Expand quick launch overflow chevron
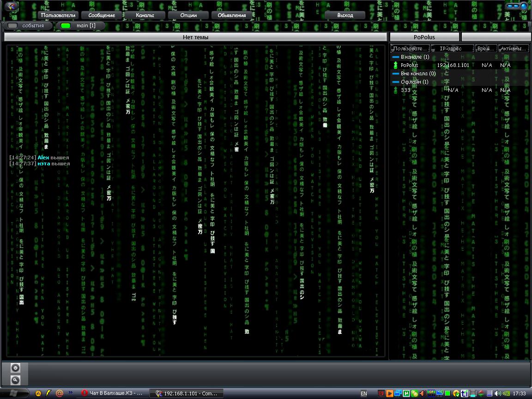 pyautogui.click(x=71, y=393)
